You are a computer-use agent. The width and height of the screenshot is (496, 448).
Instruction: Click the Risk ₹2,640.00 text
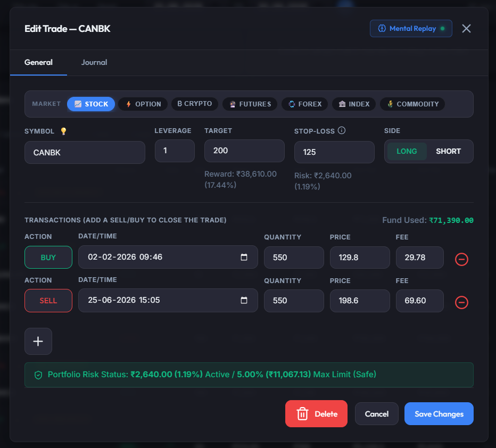[x=323, y=181]
